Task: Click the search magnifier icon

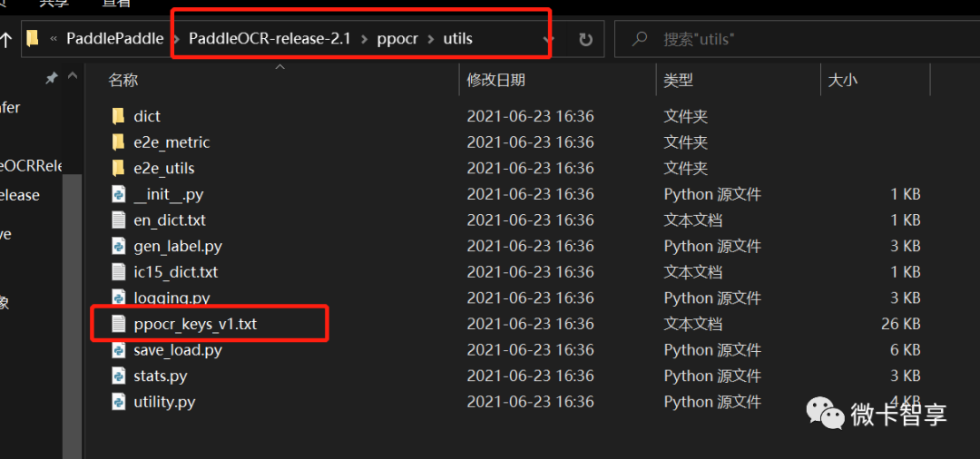Action: point(639,39)
